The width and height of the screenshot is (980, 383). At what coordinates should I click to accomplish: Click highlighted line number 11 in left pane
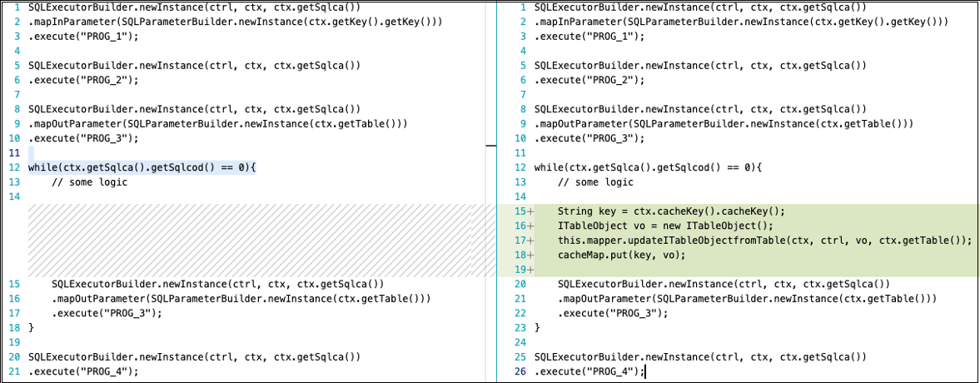[12, 153]
